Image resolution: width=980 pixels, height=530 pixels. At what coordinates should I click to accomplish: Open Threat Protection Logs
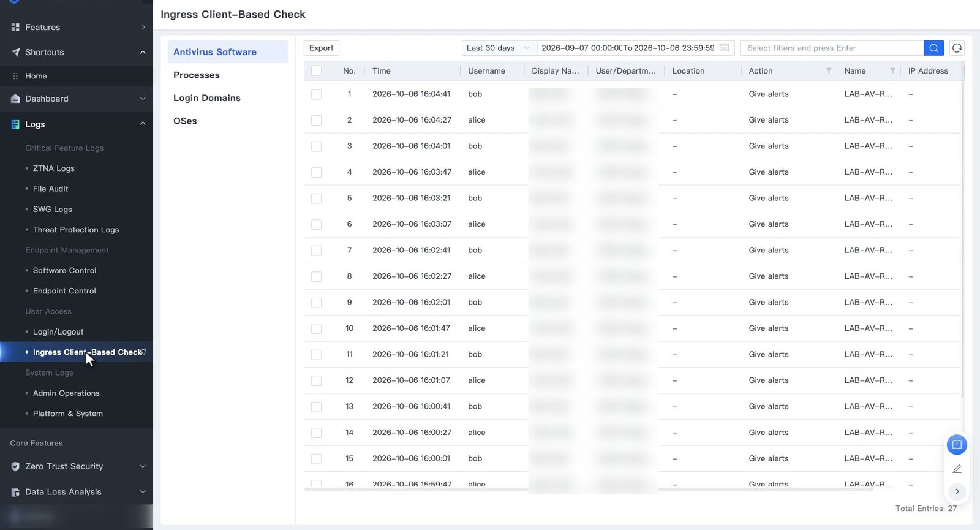point(76,230)
